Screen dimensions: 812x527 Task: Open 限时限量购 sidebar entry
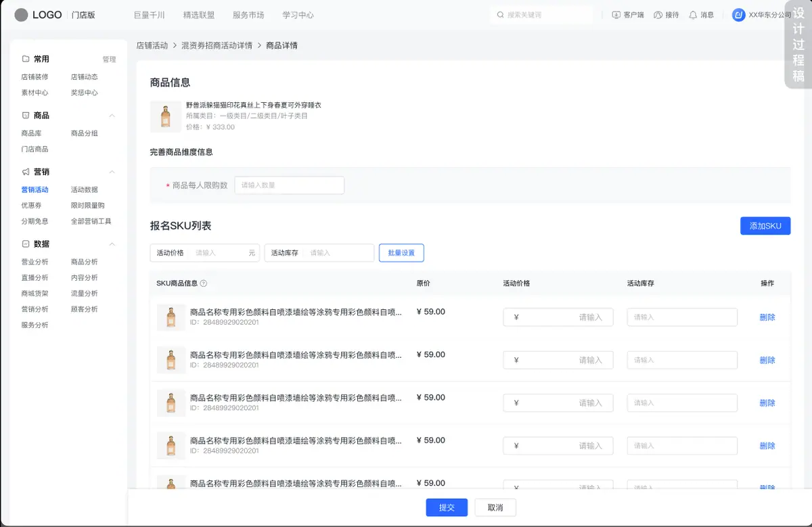tap(88, 205)
